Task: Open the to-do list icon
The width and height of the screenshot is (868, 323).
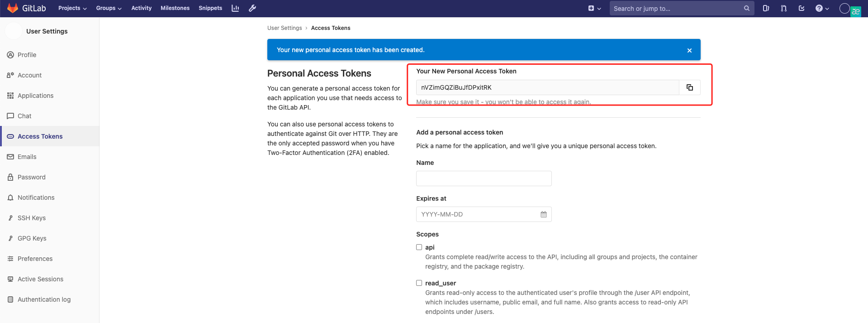Action: coord(802,8)
